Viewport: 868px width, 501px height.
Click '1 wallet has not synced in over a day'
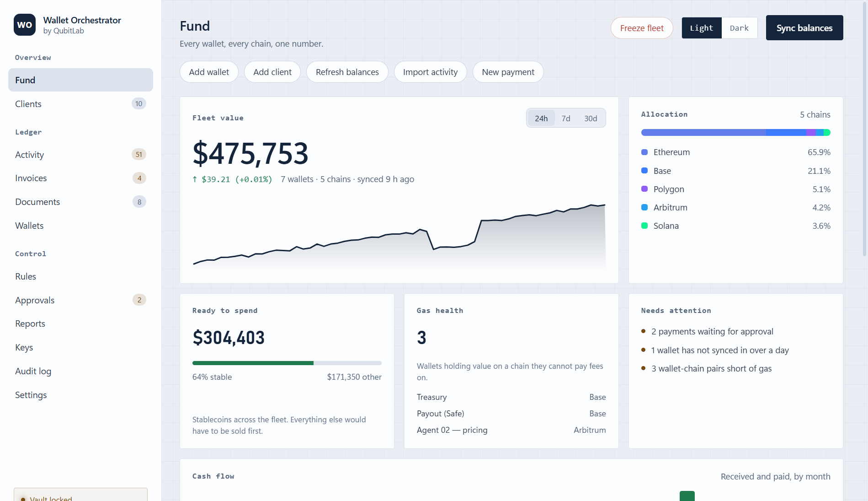coord(720,350)
